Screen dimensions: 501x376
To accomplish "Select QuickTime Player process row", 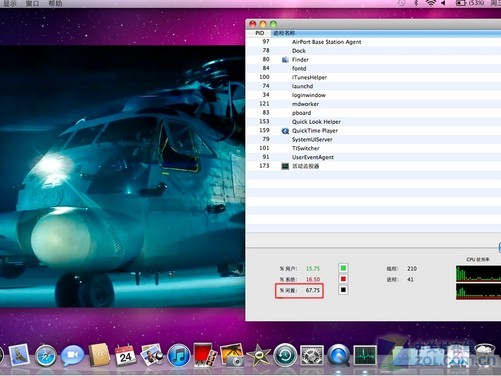I will click(x=373, y=131).
